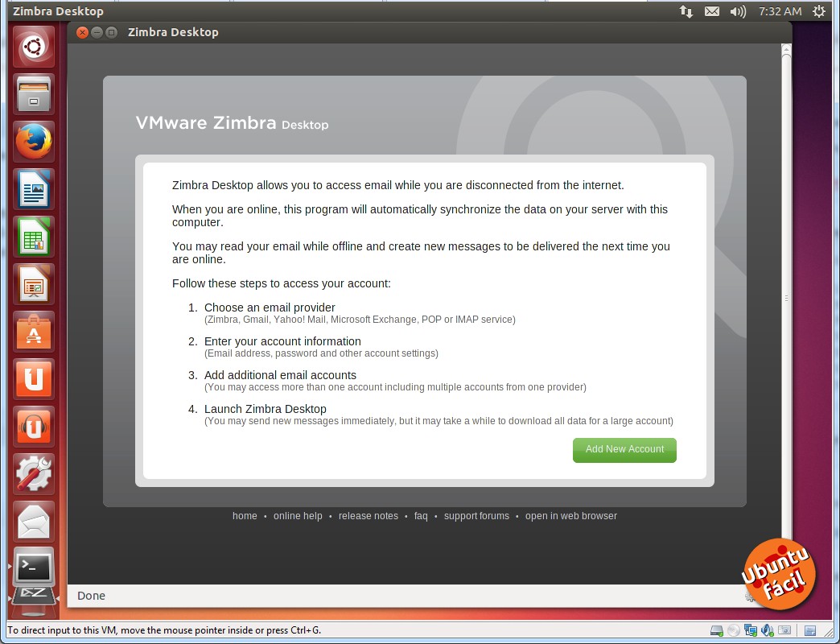Open Ubuntu Software Center icon
The width and height of the screenshot is (840, 644).
[34, 332]
